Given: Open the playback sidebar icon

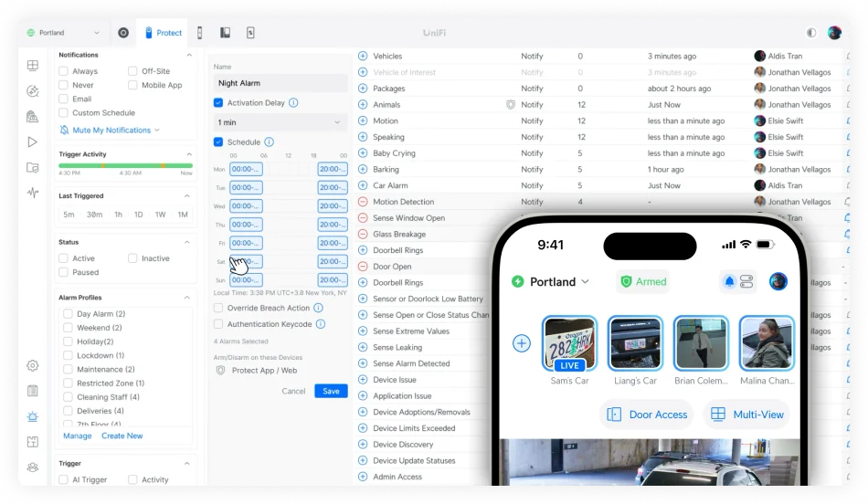Looking at the screenshot, I should 33,142.
